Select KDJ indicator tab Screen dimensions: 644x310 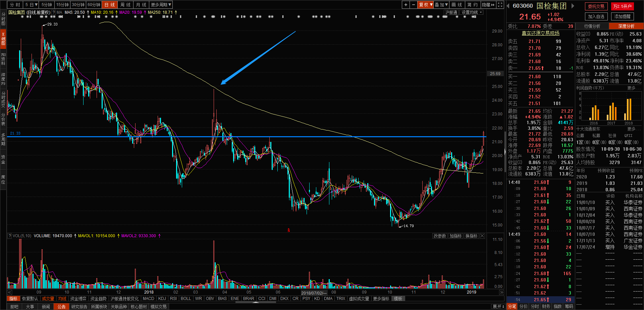(x=162, y=299)
